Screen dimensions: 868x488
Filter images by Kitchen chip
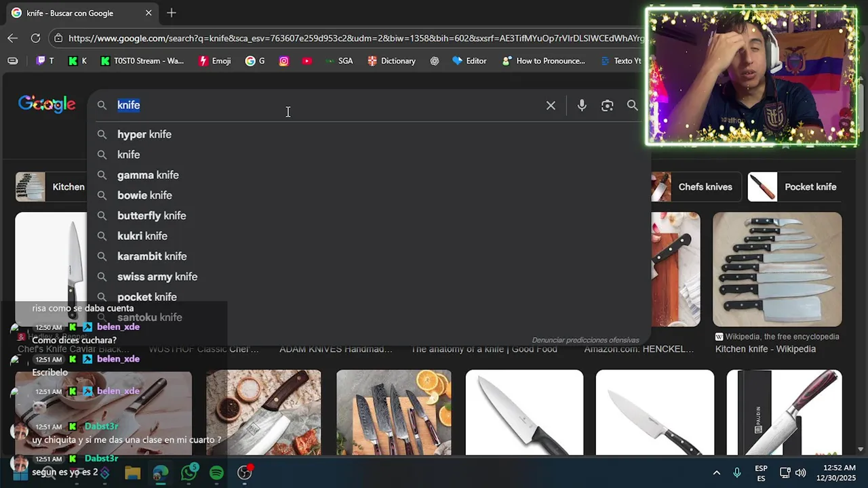51,187
